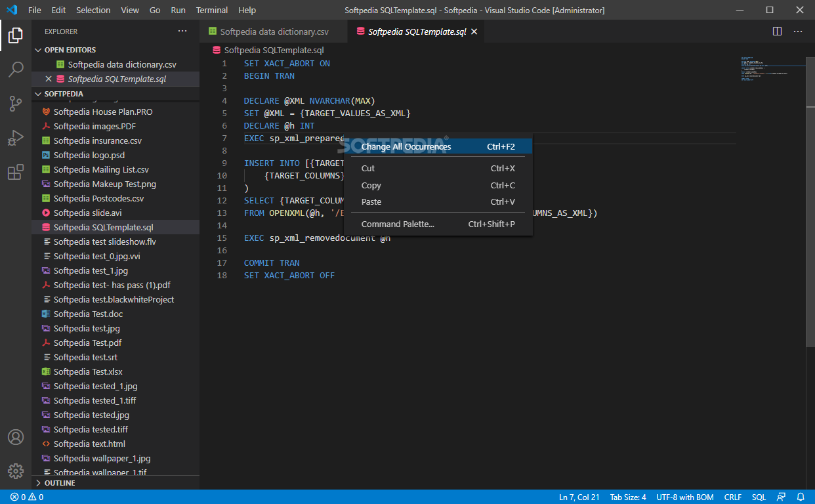Choose Copy from the context menu
Screen dimensions: 815x504
pos(438,185)
